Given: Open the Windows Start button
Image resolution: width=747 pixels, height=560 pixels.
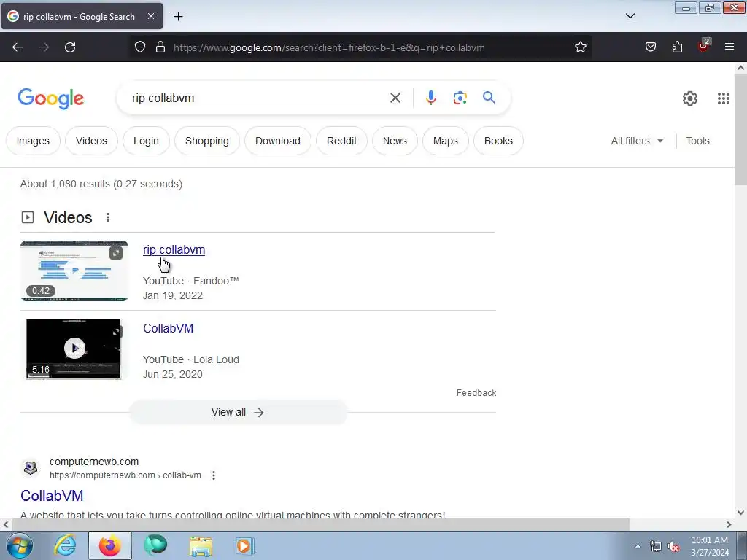Looking at the screenshot, I should [20, 545].
